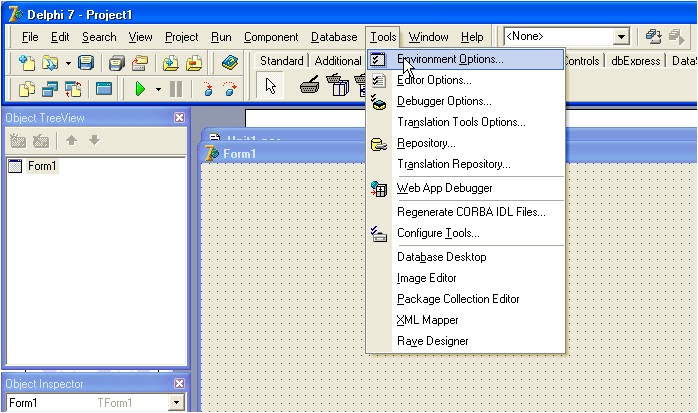Select the Frames component palette icon

point(309,85)
